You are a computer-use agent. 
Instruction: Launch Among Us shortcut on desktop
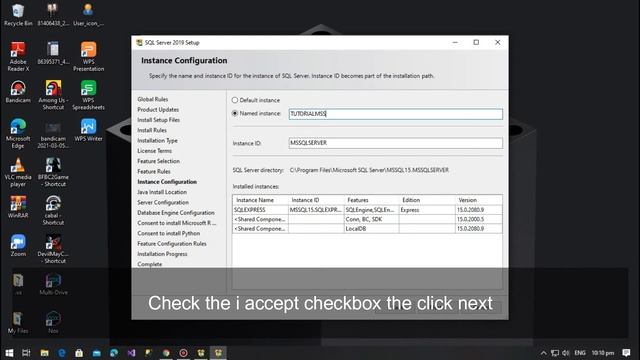click(53, 95)
